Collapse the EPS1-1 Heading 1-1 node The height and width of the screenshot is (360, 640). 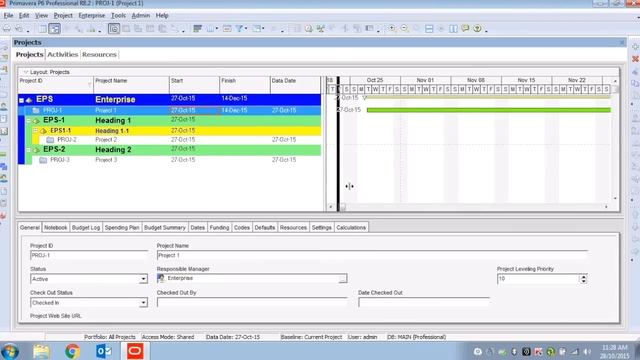tap(36, 131)
